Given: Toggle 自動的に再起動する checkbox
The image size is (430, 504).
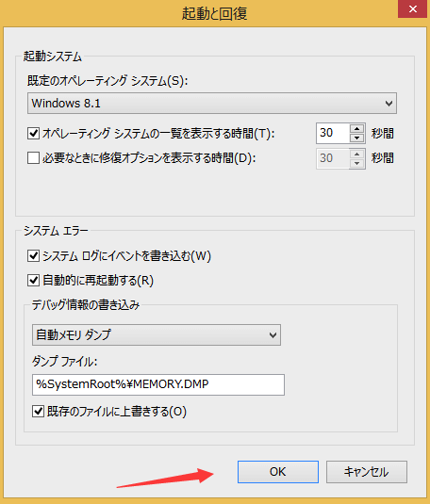Looking at the screenshot, I should [x=33, y=281].
